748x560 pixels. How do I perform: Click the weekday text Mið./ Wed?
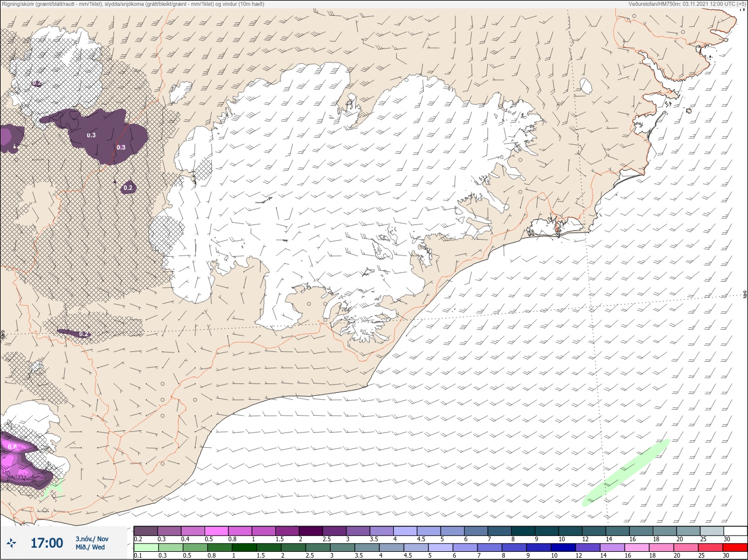[90, 547]
